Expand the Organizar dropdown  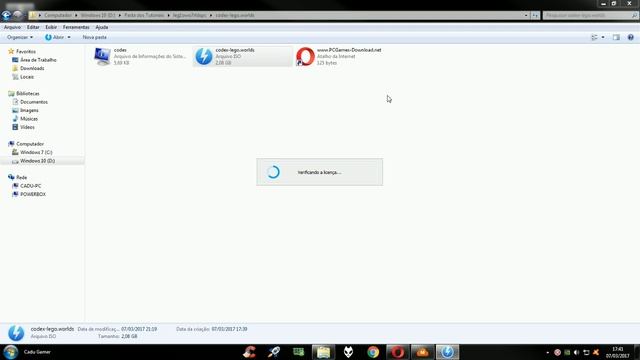(x=20, y=37)
